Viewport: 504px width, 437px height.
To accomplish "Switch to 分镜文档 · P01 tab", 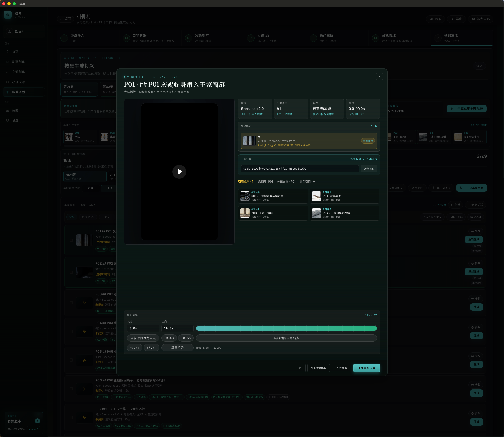I will tap(286, 182).
